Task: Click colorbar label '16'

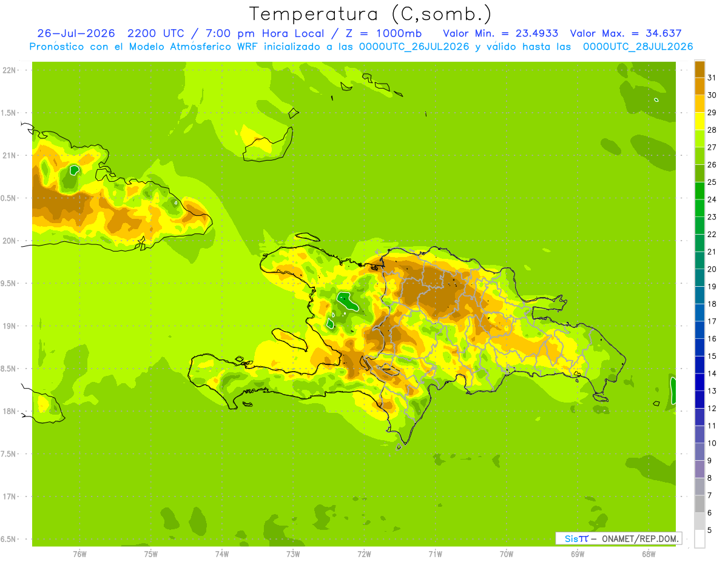Action: [x=712, y=339]
